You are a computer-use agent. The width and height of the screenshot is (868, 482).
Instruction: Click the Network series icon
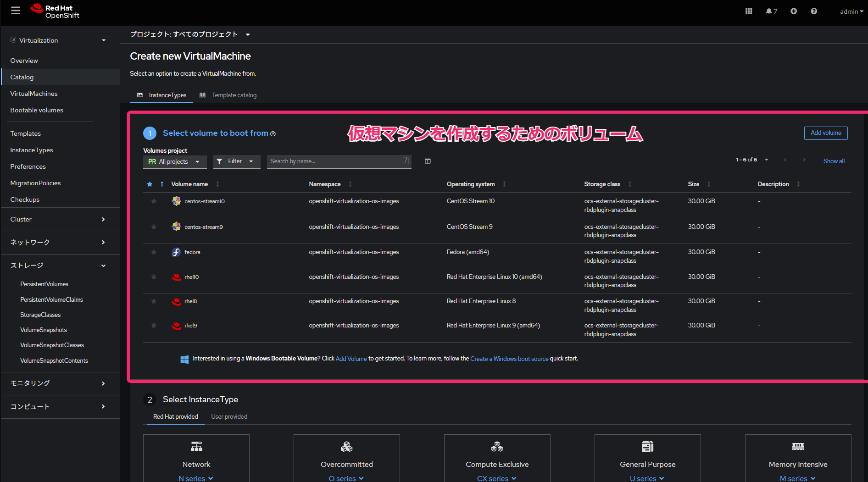tap(196, 446)
